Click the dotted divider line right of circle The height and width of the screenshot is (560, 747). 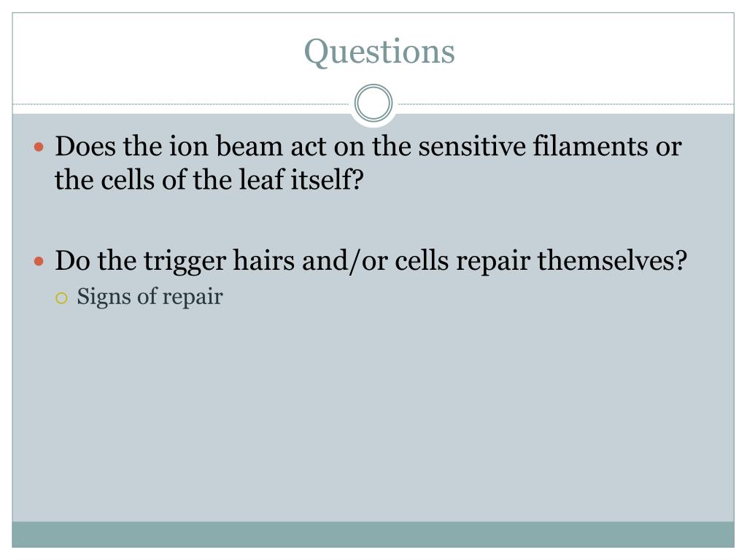pos(564,104)
